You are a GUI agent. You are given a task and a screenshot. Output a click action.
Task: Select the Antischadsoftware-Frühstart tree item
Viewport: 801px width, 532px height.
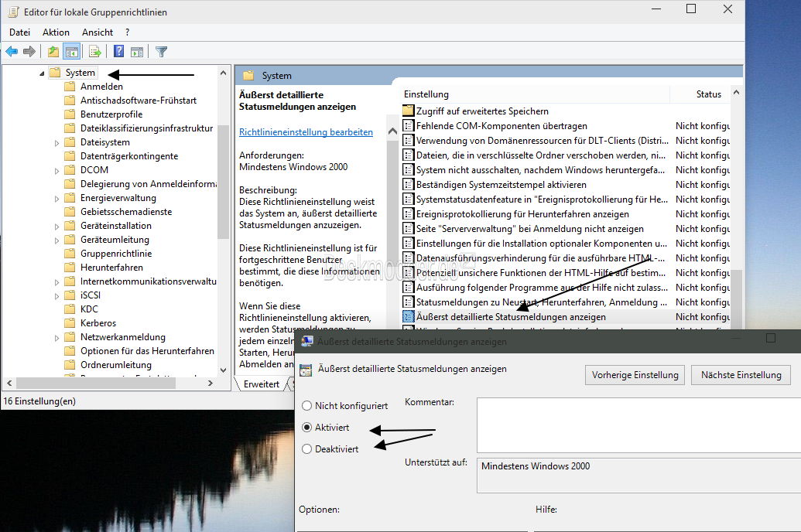click(138, 101)
